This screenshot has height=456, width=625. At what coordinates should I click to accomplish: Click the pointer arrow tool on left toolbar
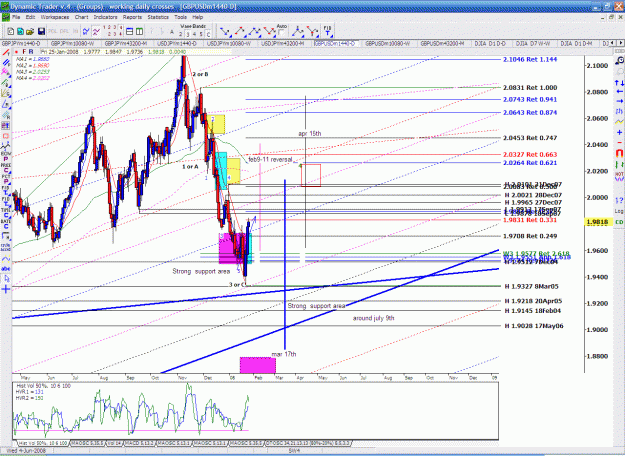tap(6, 279)
